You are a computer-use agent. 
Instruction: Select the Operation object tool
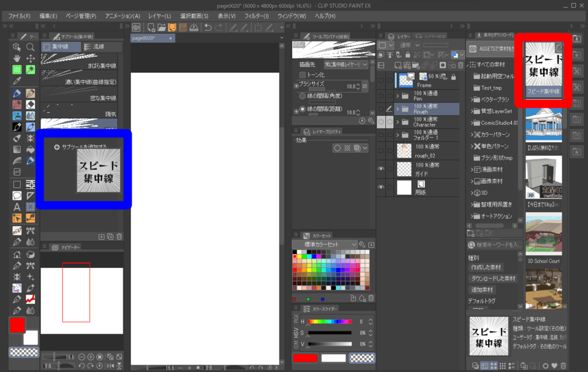tap(17, 47)
